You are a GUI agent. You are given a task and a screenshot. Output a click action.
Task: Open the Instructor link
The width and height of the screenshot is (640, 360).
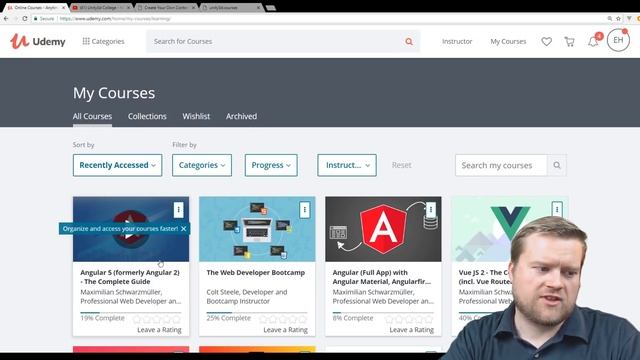[457, 41]
